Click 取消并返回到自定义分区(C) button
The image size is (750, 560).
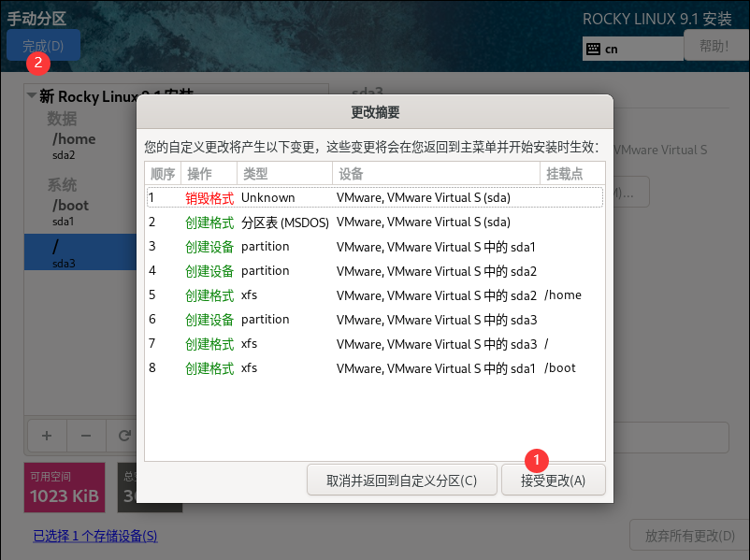click(x=401, y=481)
